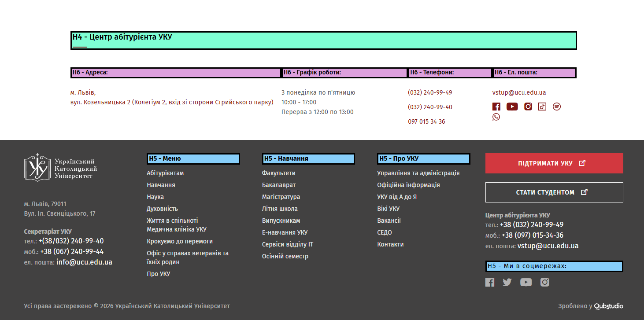This screenshot has width=644, height=320.
Task: Call (032) 240-99-40 in Телефони column
Action: pyautogui.click(x=430, y=107)
